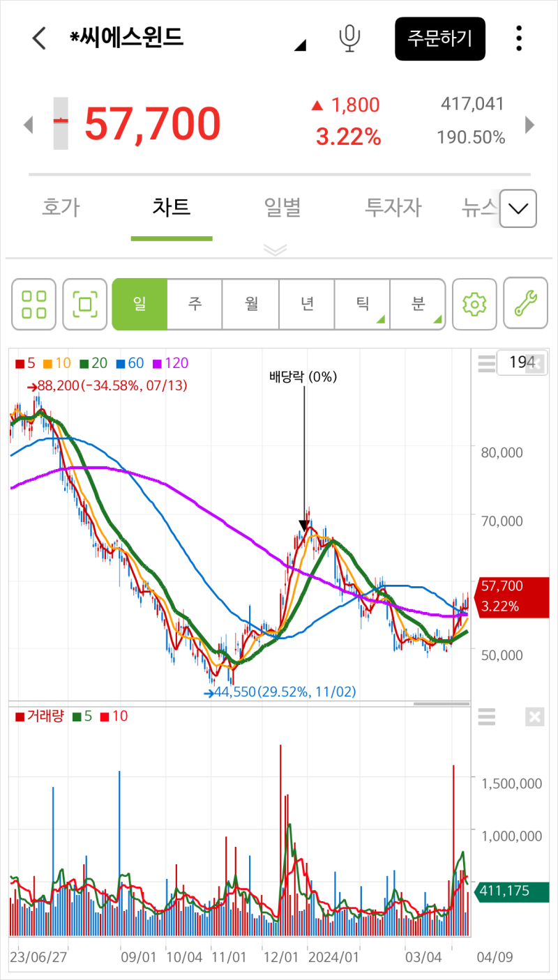Tap the mini candle price thumbnail
Screen dimensions: 558x980
[x=61, y=123]
